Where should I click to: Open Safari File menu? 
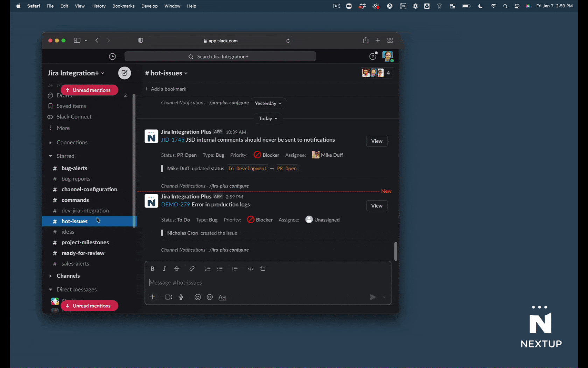pos(50,6)
